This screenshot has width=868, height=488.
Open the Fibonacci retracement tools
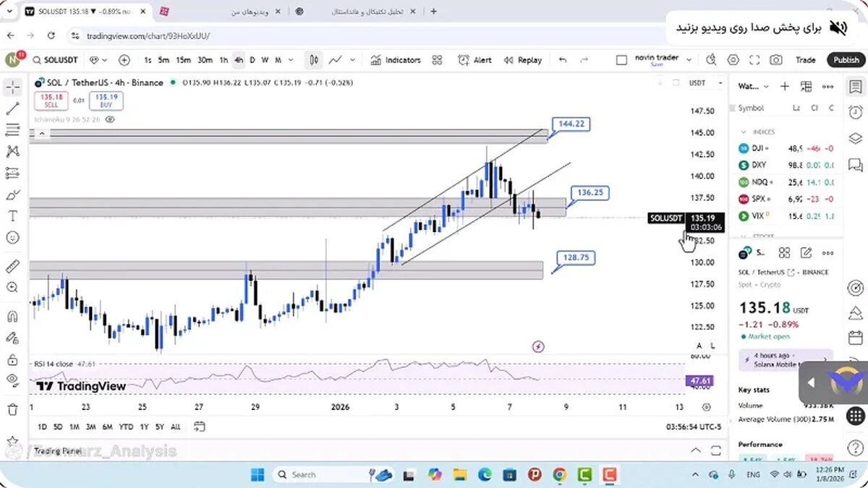click(x=12, y=130)
